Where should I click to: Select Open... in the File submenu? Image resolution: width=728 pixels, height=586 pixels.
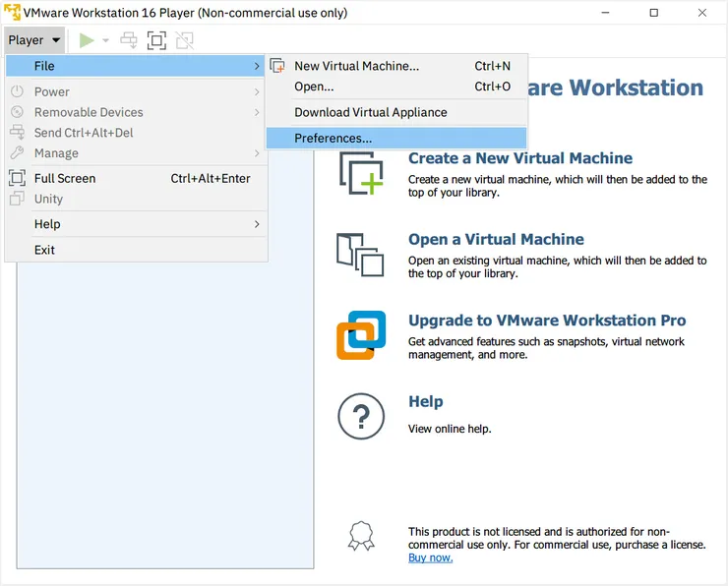click(396, 87)
